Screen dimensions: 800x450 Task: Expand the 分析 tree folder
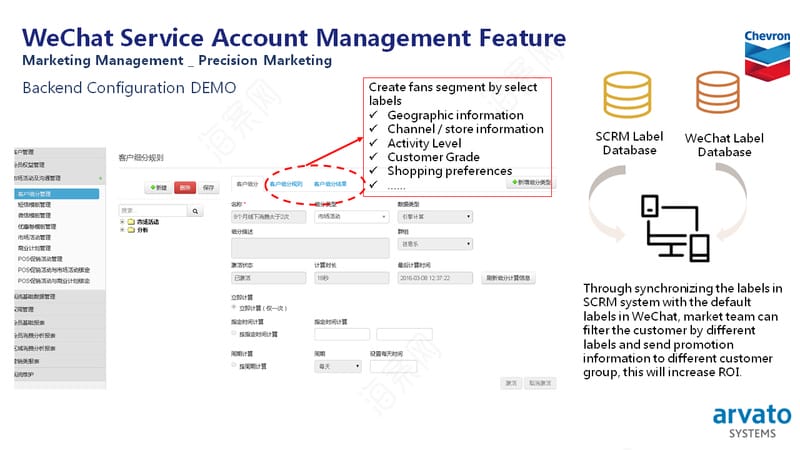(122, 230)
